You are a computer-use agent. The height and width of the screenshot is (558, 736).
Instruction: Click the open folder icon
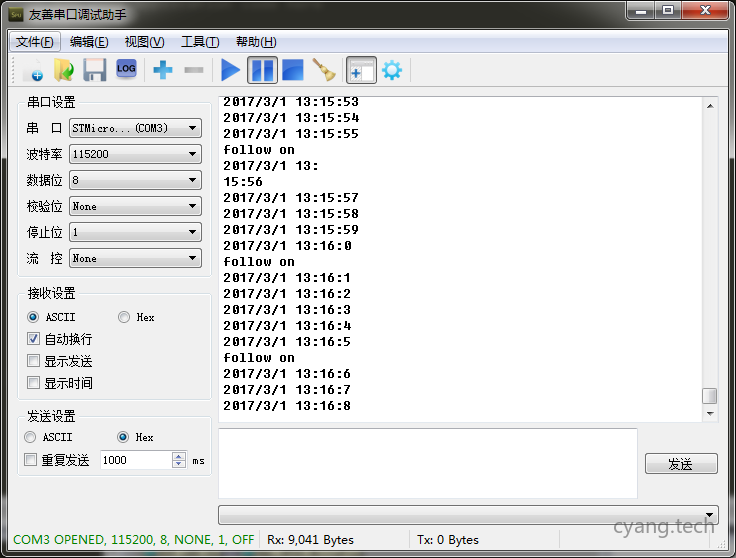(63, 70)
